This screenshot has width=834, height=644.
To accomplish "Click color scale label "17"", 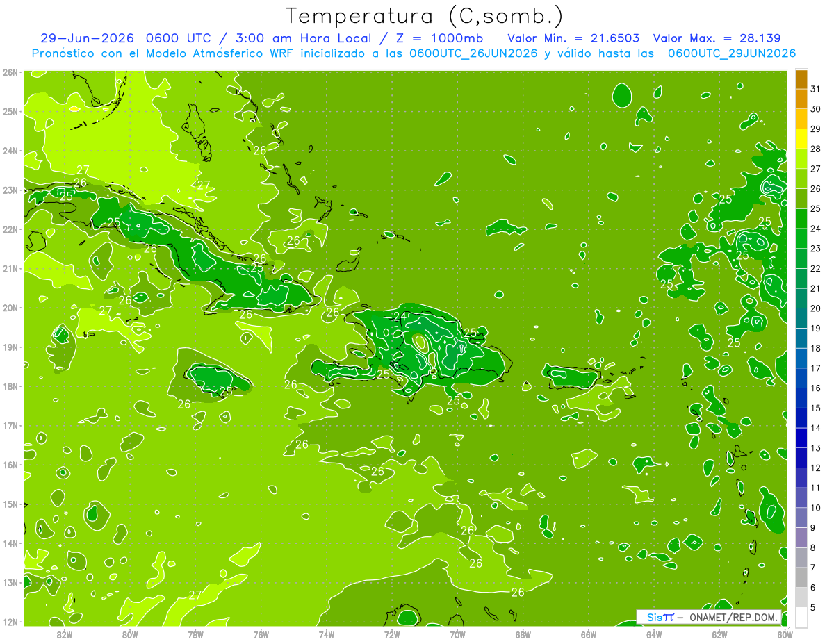I will pos(815,368).
